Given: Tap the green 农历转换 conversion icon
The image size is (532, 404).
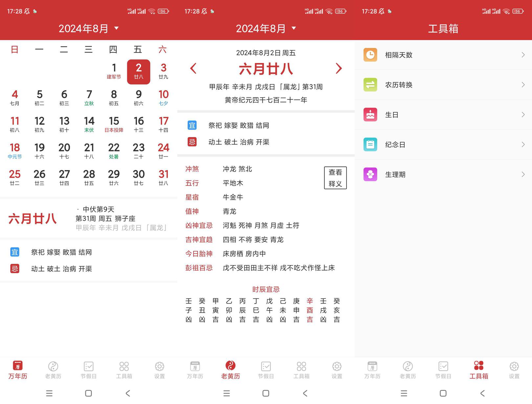Looking at the screenshot, I should point(370,85).
